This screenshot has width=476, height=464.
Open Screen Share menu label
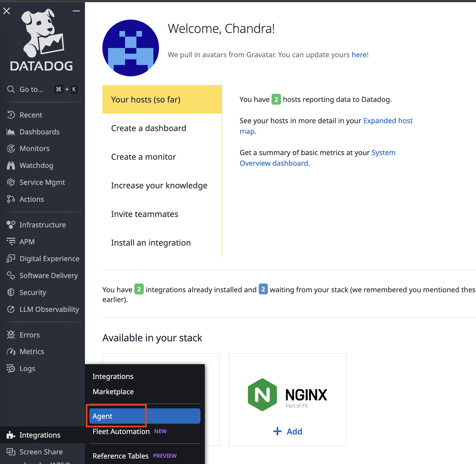(41, 452)
